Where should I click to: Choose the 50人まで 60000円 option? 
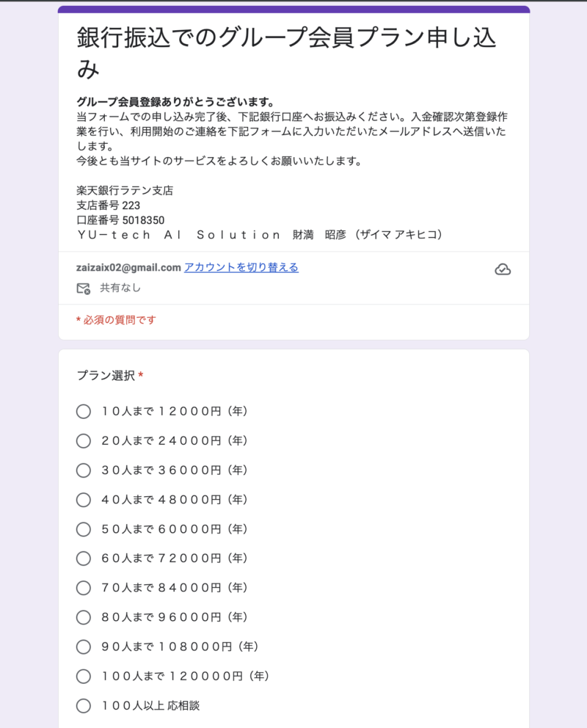coord(84,529)
